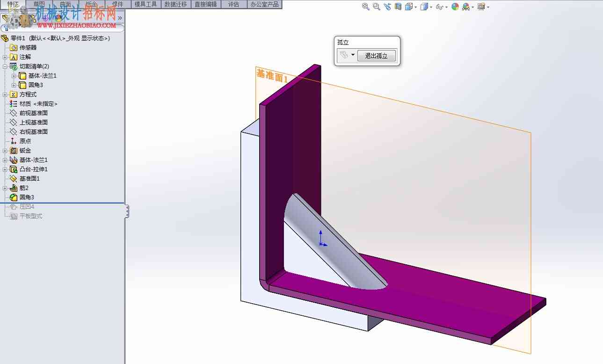Select the 零件1 root node
This screenshot has width=603, height=364.
click(56, 38)
